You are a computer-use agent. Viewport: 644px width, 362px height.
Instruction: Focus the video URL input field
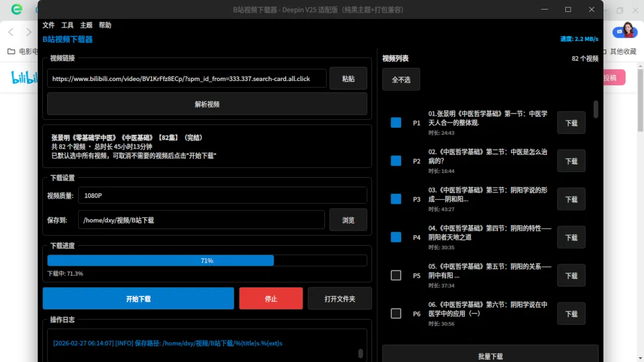click(187, 79)
